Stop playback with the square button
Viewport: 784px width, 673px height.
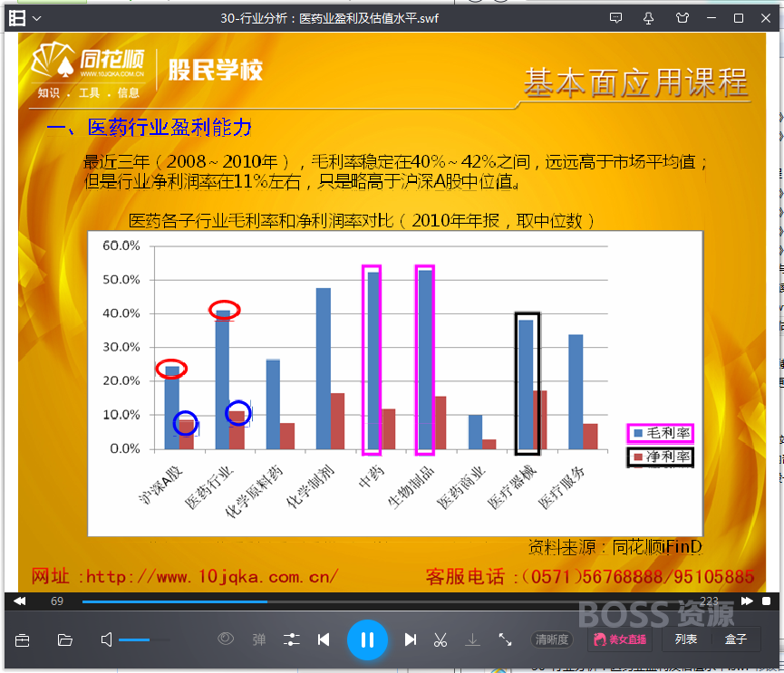(766, 601)
